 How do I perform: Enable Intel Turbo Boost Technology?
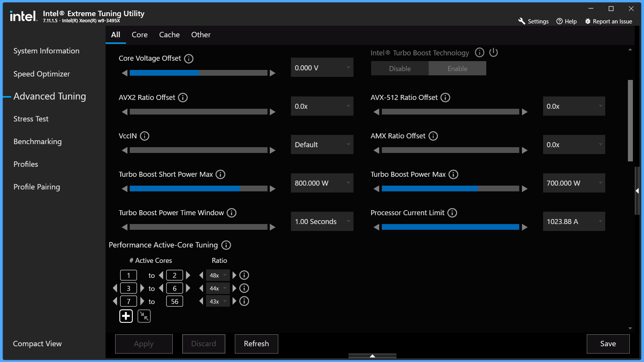(x=457, y=68)
